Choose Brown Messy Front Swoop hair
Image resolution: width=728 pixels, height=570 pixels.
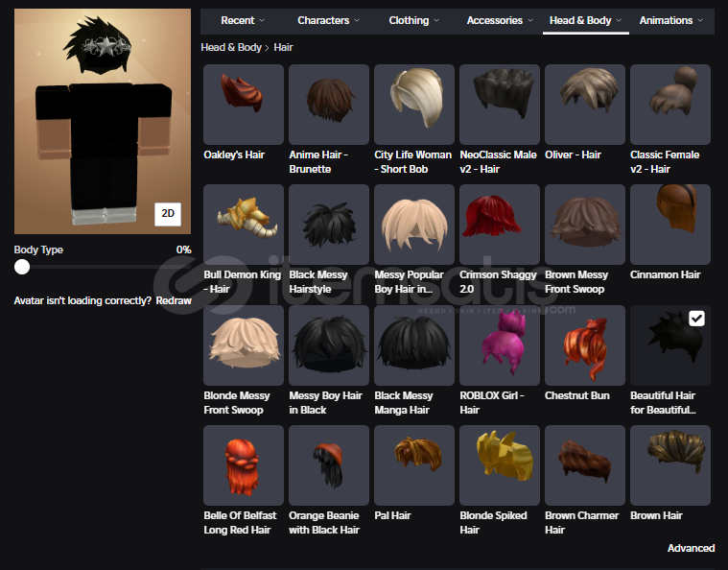click(x=585, y=225)
